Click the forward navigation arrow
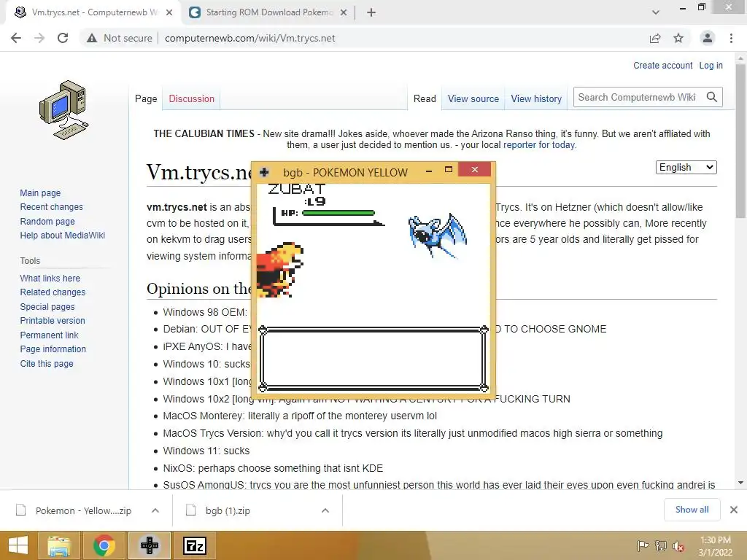The height and width of the screenshot is (560, 747). [39, 38]
